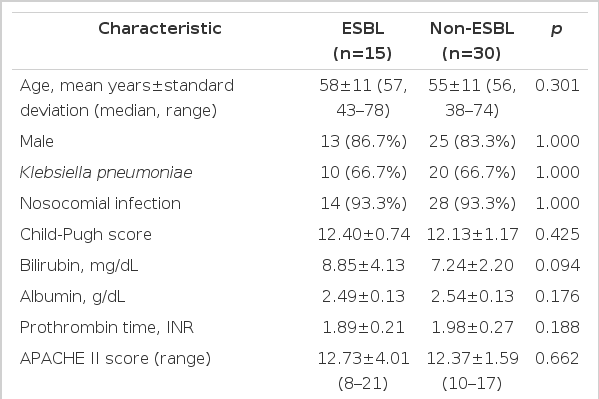Select the Age, mean years row label
The height and width of the screenshot is (399, 599).
126,98
